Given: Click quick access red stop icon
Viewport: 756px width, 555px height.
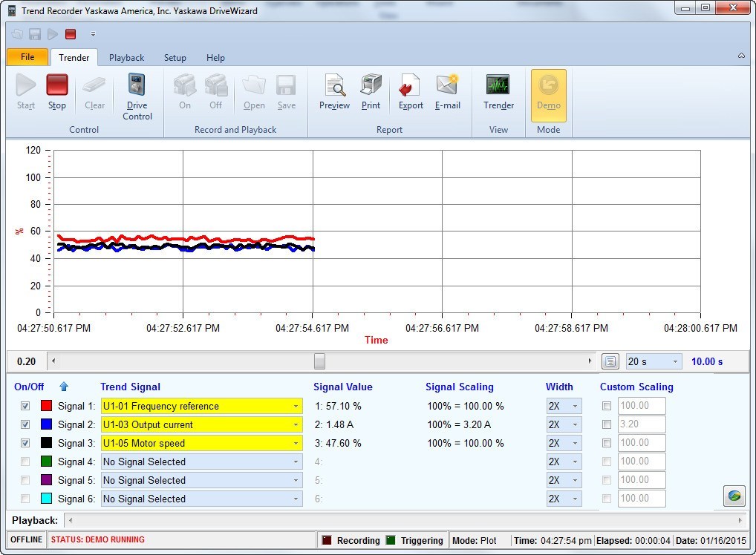Looking at the screenshot, I should click(x=71, y=34).
